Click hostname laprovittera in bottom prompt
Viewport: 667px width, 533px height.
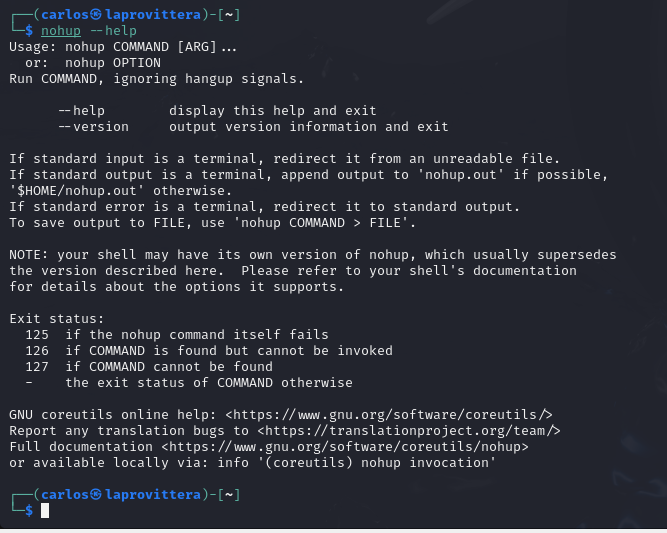pyautogui.click(x=153, y=495)
